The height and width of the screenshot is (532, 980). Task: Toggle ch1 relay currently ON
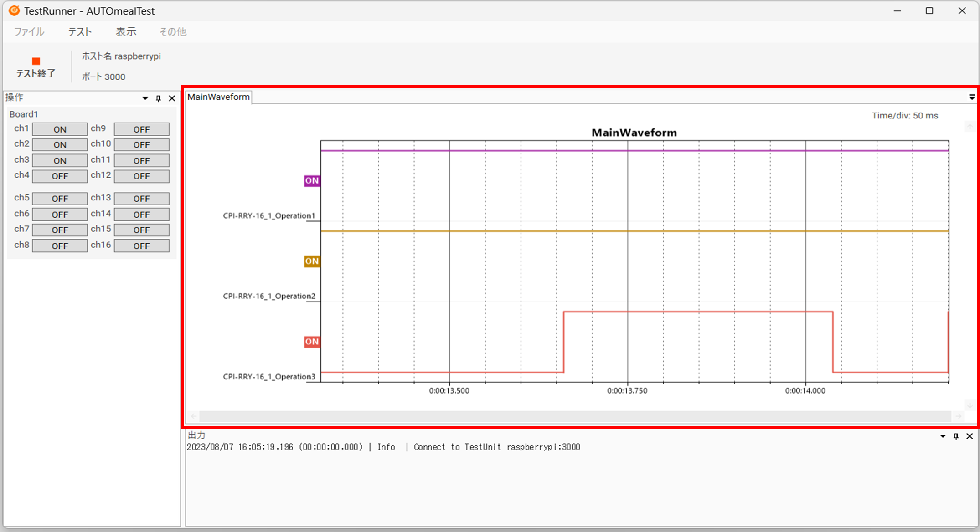pyautogui.click(x=60, y=129)
